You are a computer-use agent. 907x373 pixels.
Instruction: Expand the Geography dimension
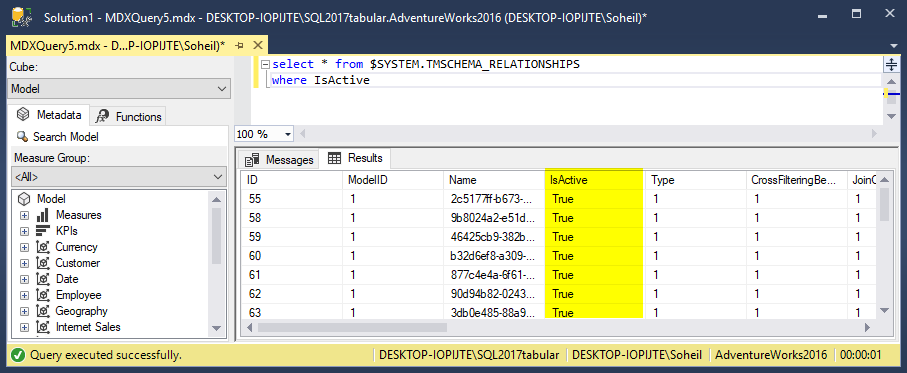click(24, 311)
